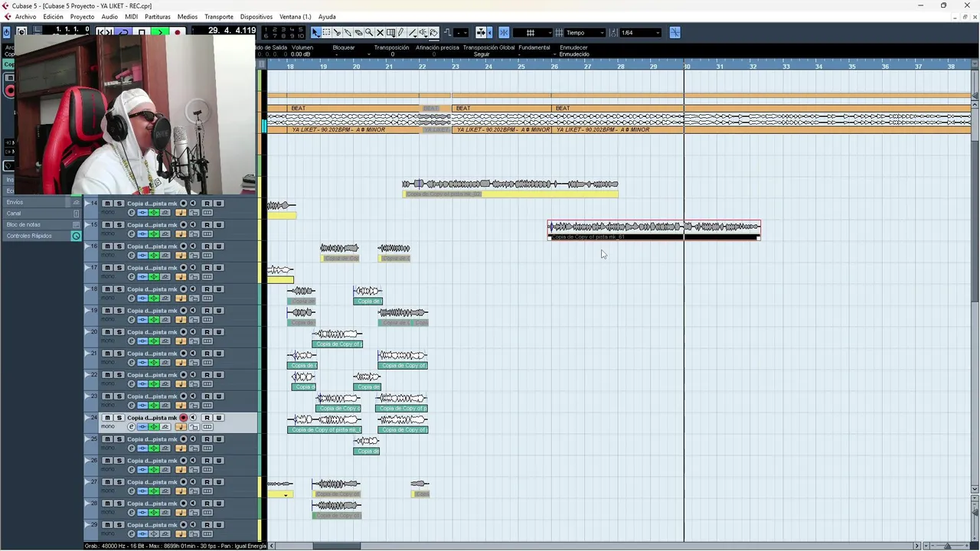The image size is (980, 551).
Task: Disable record-enable on selected track 24
Action: pos(184,418)
